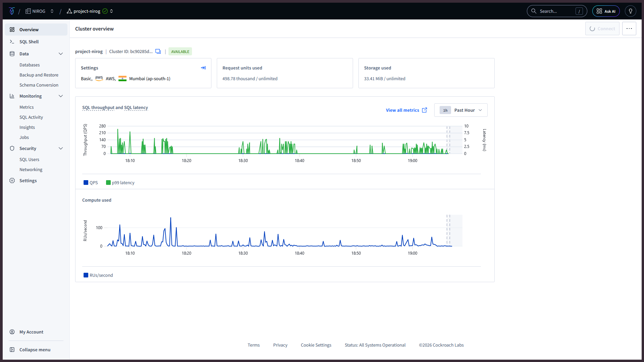Toggle the QPS legend series
This screenshot has height=362, width=644.
[91, 183]
